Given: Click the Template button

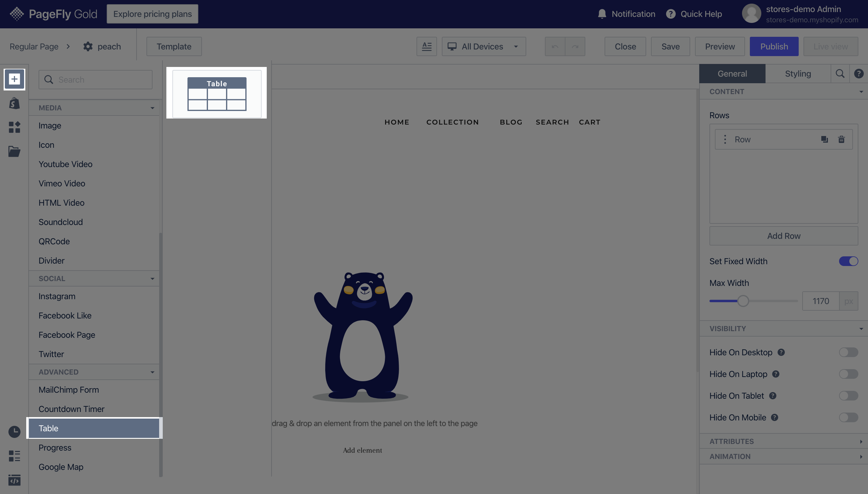Looking at the screenshot, I should [174, 46].
